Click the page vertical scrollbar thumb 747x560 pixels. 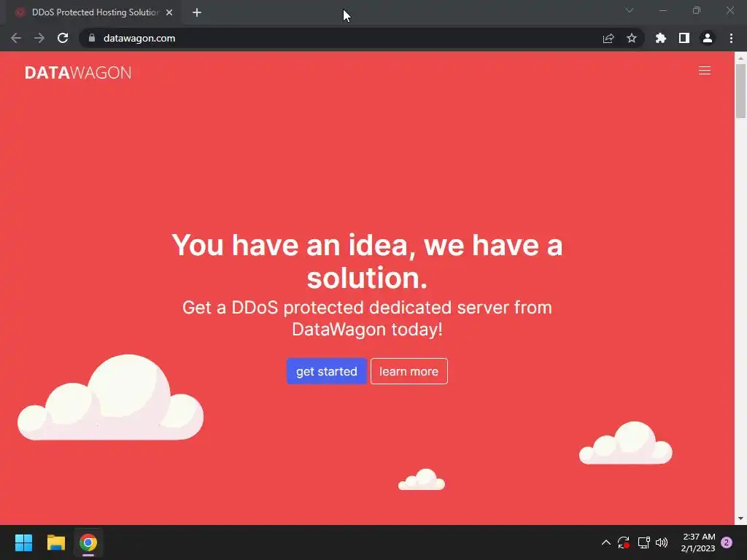coord(740,90)
